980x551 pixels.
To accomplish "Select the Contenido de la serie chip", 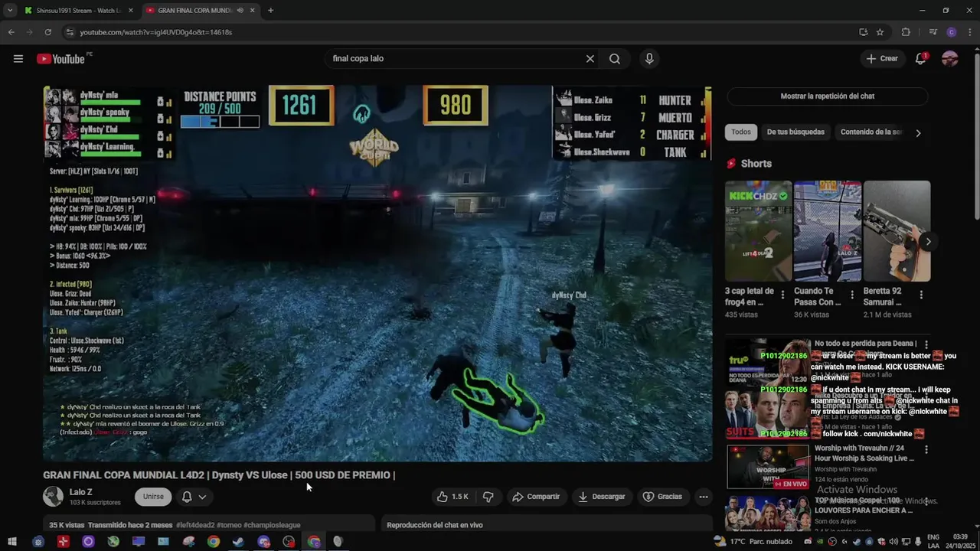I will (871, 132).
